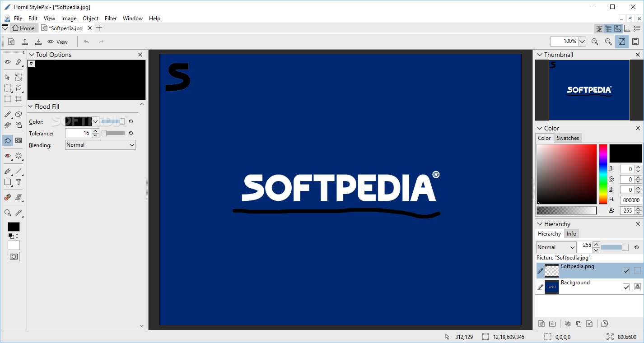Screen dimensions: 644x343
Task: Click the View button in toolbar
Action: click(57, 42)
